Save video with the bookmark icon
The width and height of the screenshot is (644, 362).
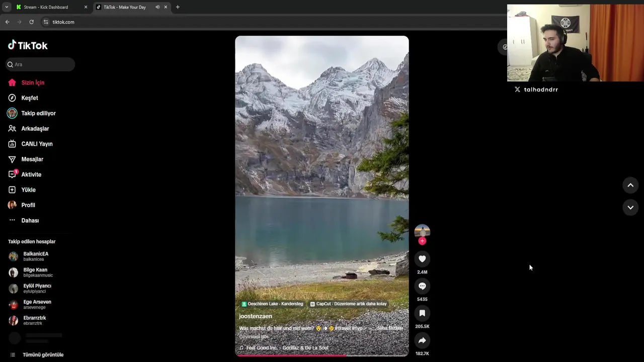click(x=422, y=313)
